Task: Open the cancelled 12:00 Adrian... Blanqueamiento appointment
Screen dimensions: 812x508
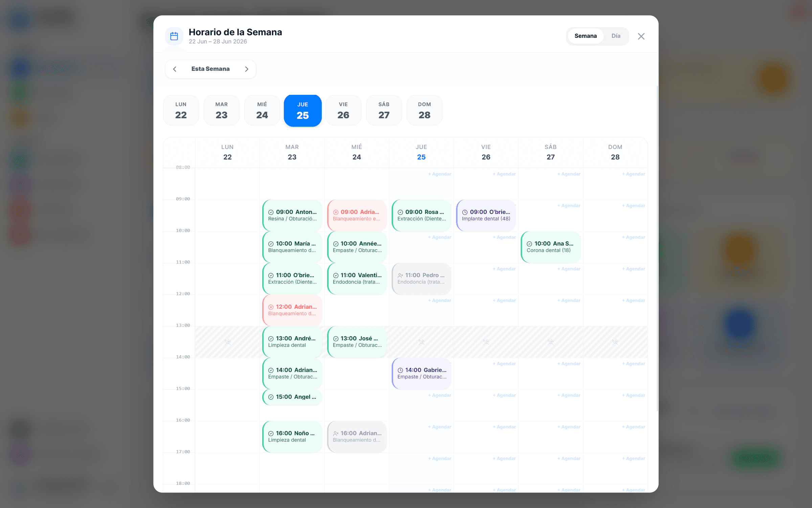Action: pyautogui.click(x=292, y=310)
